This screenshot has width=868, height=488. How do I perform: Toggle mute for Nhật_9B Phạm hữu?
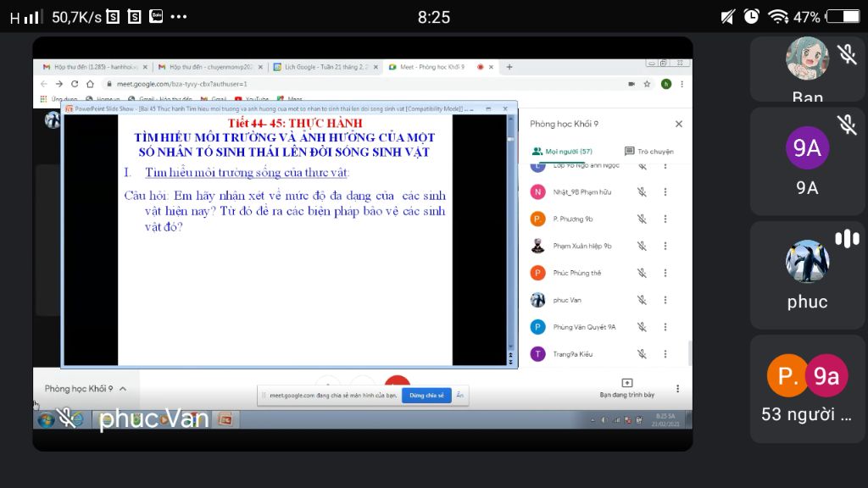pos(642,192)
